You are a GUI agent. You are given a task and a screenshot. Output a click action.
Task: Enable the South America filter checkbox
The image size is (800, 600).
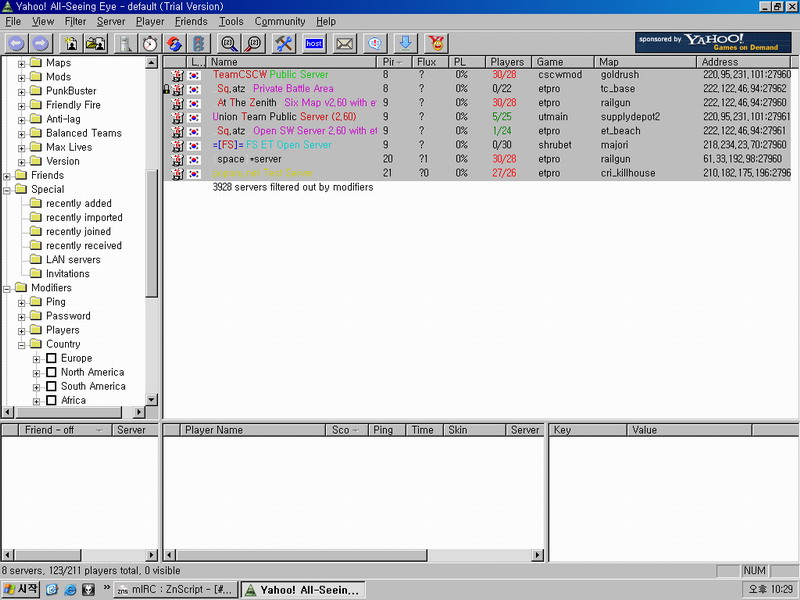click(x=51, y=386)
